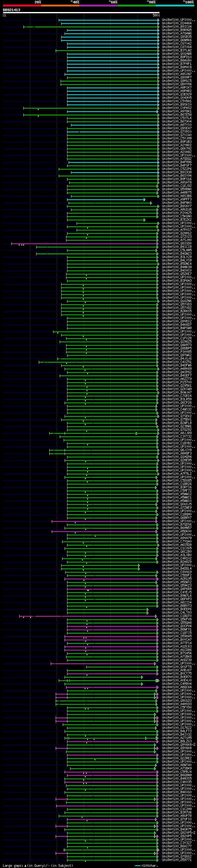The height and width of the screenshot is (868, 197).
Task: Open hit UniRef100_Q6NMK6
Action: [x=177, y=40]
